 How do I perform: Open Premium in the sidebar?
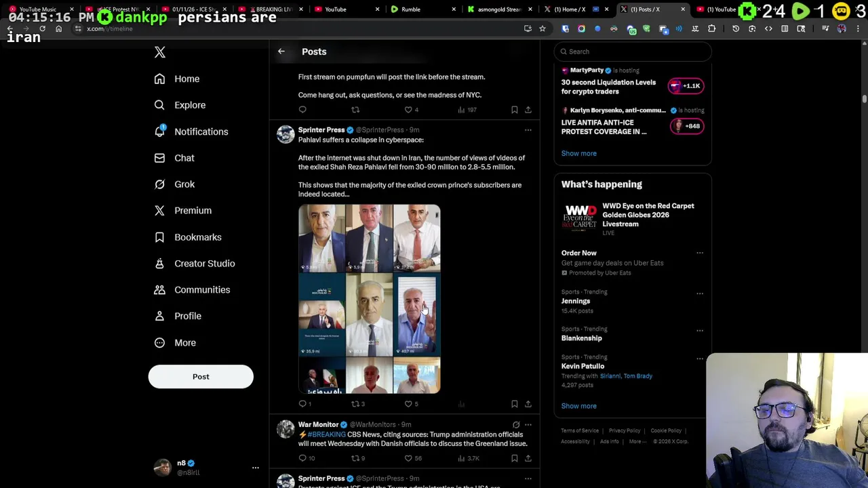182,211
